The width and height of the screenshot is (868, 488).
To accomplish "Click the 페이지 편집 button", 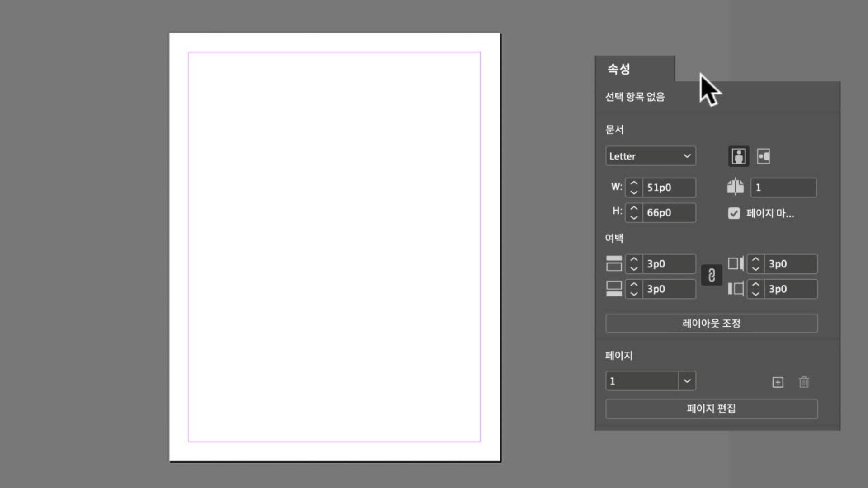I will click(711, 409).
